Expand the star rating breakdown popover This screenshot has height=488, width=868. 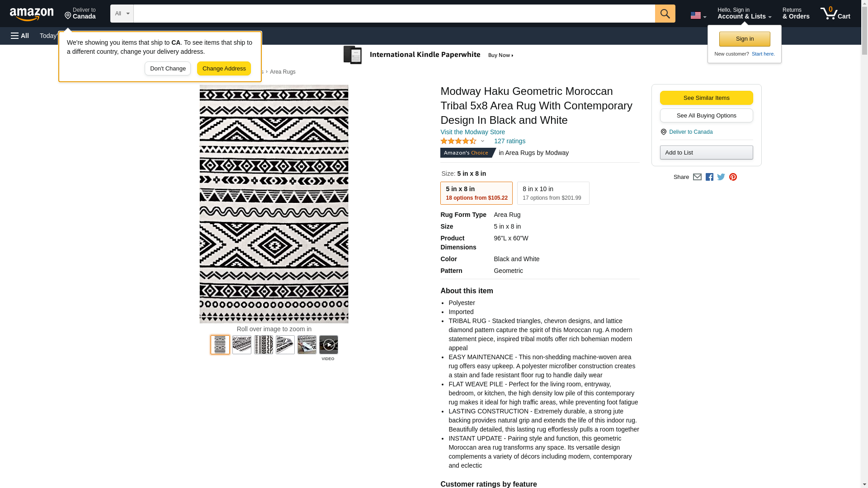pyautogui.click(x=462, y=141)
